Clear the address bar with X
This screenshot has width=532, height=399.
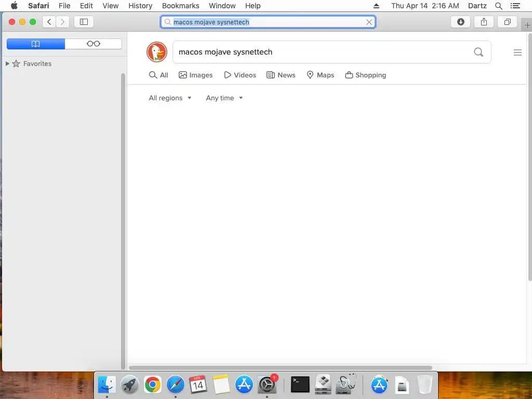(369, 22)
